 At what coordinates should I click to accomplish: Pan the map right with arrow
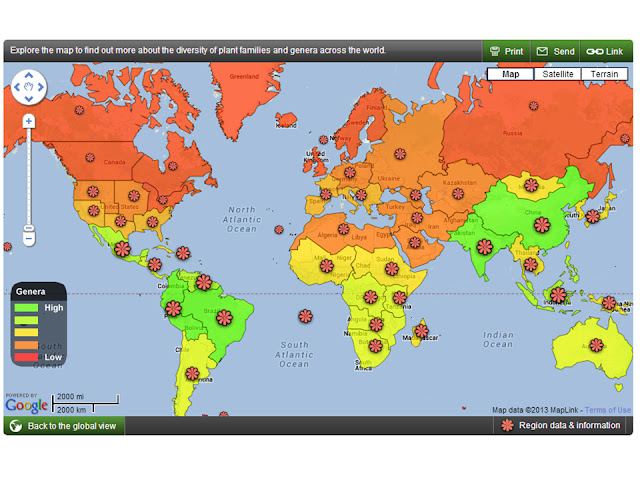tap(40, 87)
